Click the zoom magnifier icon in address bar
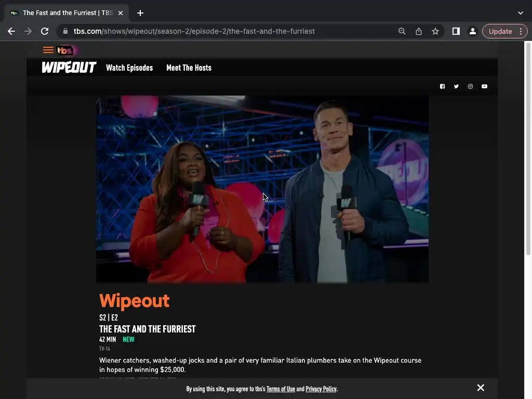 [x=402, y=31]
